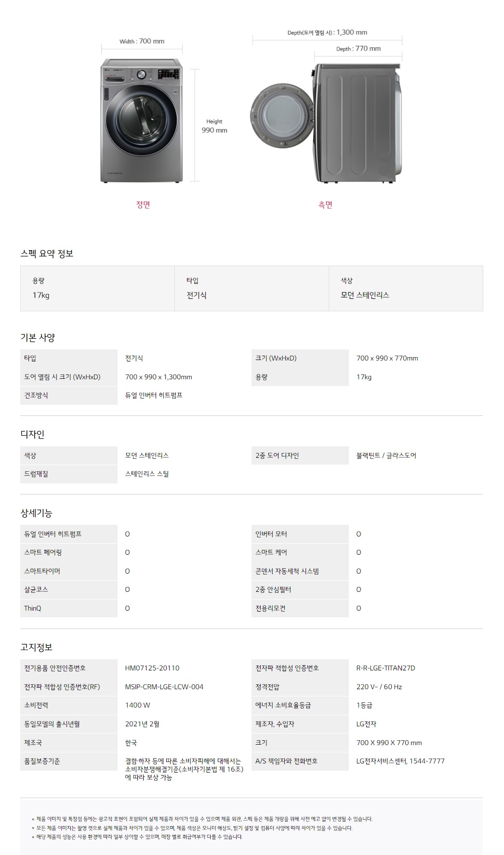The image size is (504, 855).
Task: Click the 고지정보 section heading
Action: point(36,647)
